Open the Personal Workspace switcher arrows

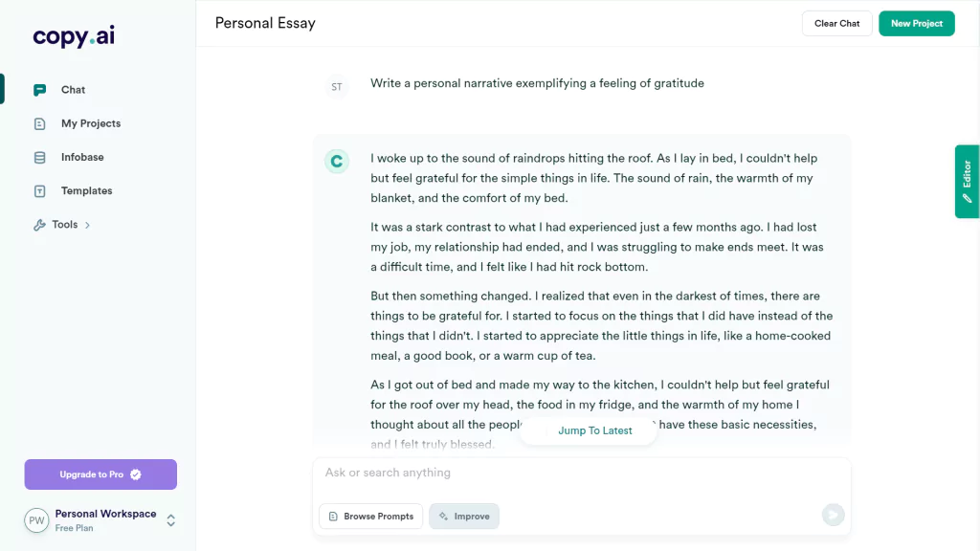tap(170, 520)
